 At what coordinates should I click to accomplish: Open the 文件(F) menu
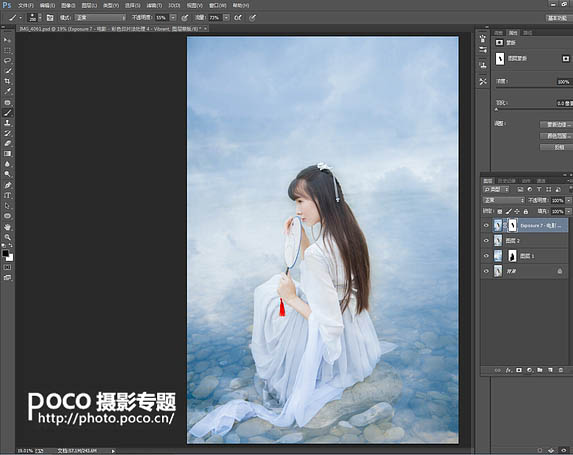(26, 5)
